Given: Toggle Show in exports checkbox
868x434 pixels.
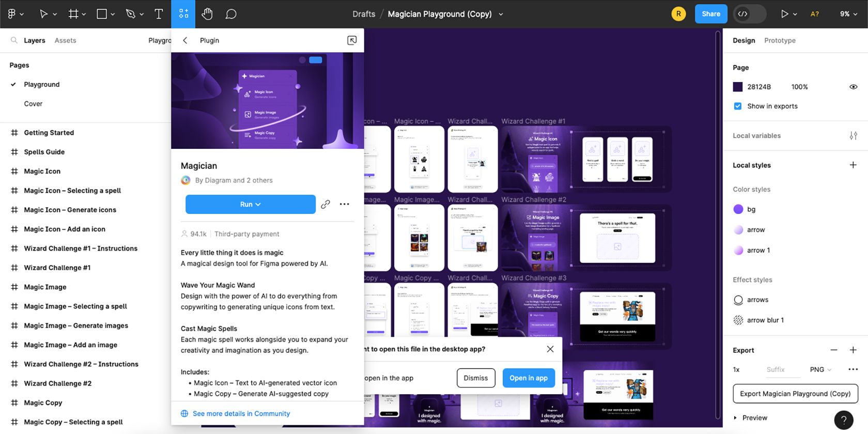Looking at the screenshot, I should [738, 106].
